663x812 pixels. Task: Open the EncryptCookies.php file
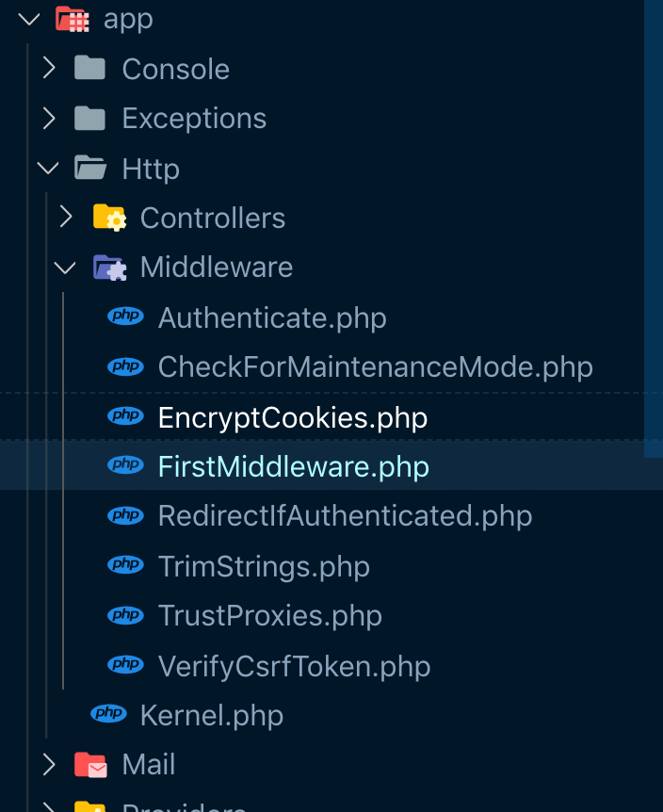tap(292, 417)
